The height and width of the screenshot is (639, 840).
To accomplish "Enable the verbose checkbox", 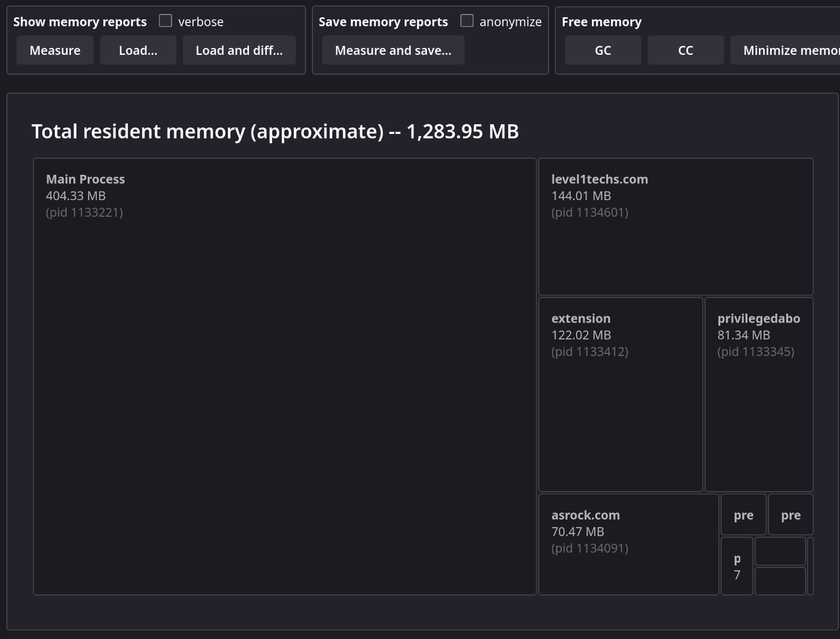I will pyautogui.click(x=166, y=21).
